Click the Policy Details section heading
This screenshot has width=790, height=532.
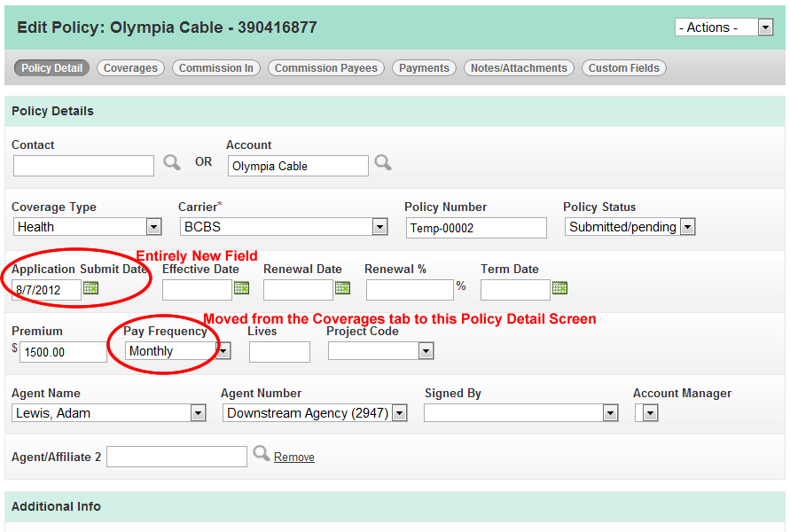[53, 111]
